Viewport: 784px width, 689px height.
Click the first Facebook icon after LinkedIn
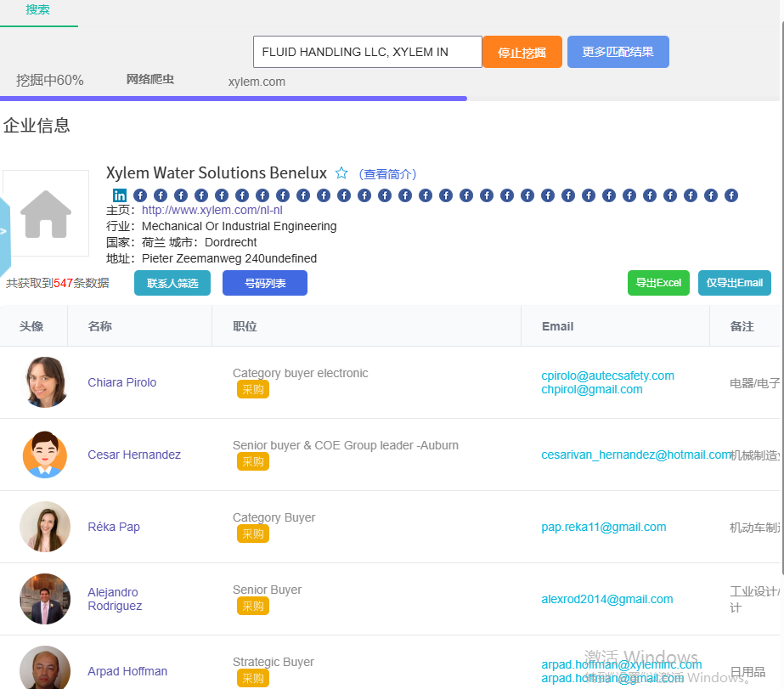[x=140, y=195]
